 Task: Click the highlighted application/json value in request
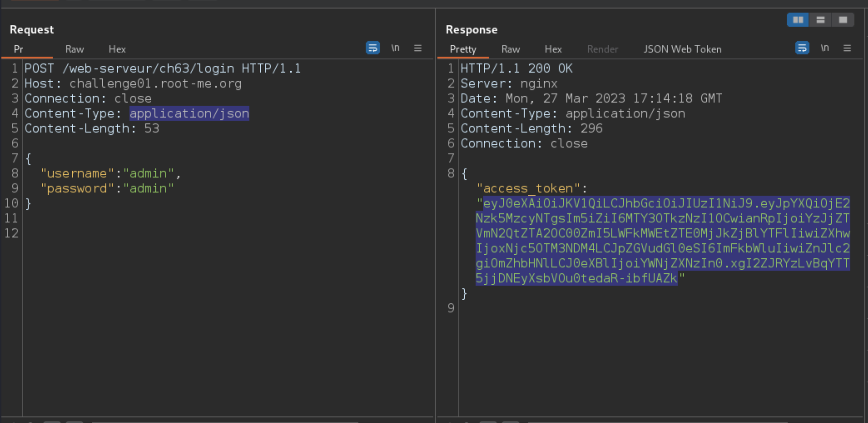click(189, 113)
